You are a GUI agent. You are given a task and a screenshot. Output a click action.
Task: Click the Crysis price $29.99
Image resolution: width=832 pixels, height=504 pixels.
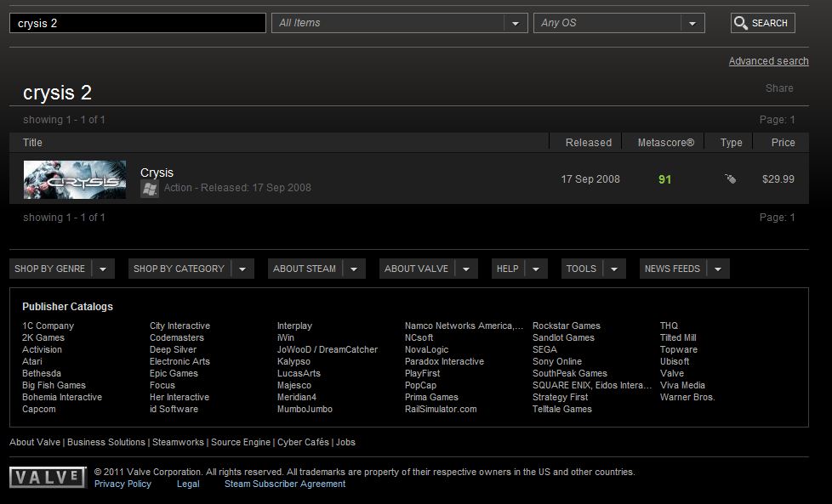pyautogui.click(x=778, y=179)
